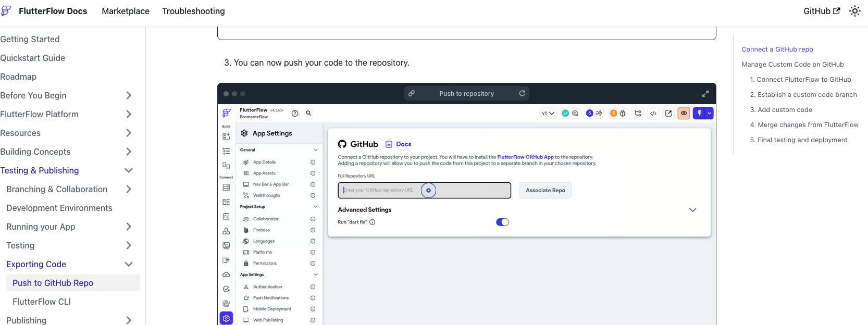868x325 pixels.
Task: Open the widget tree icon in the left rail
Action: click(x=226, y=151)
